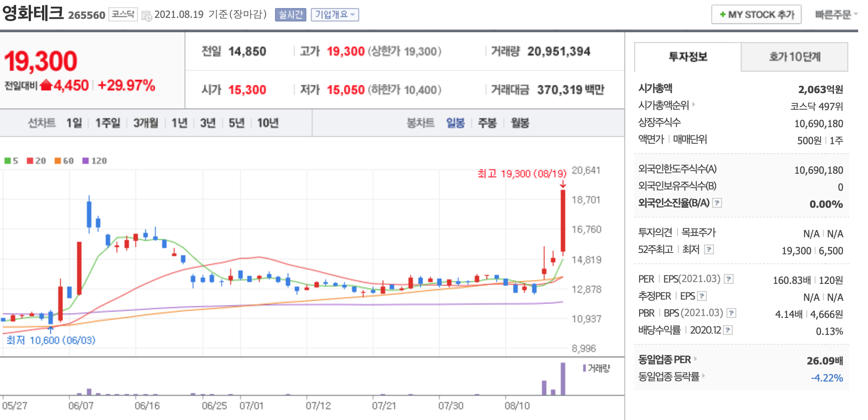Click the 최고 19,300 (08/19) chart marker
Screen dimensions: 868x420
[x=522, y=174]
